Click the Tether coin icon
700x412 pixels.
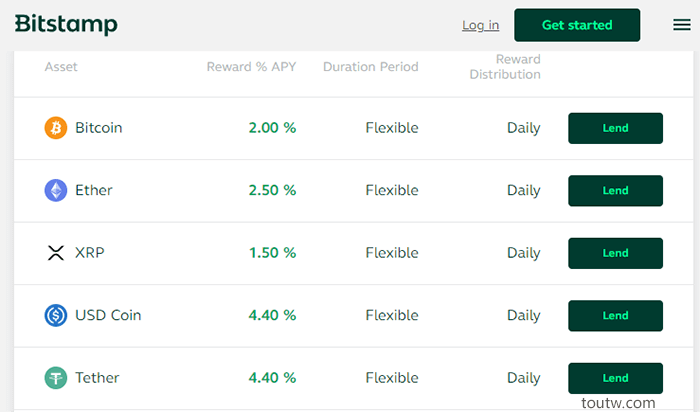[56, 378]
